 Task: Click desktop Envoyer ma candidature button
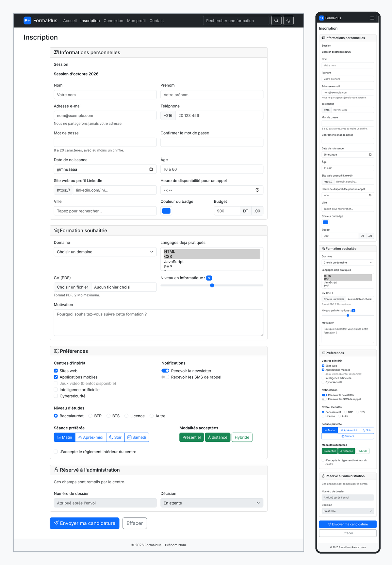tap(85, 523)
